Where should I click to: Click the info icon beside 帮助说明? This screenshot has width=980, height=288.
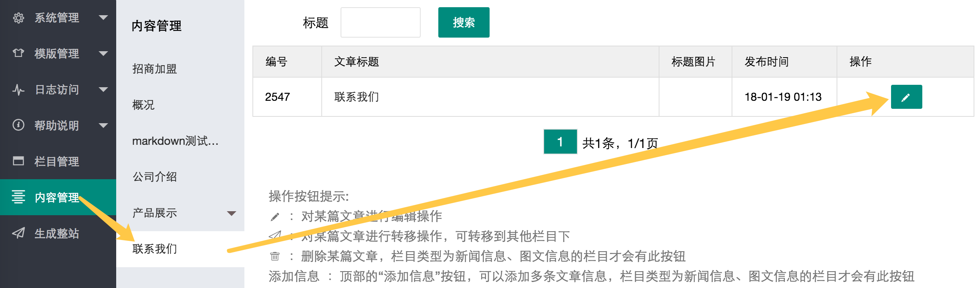pyautogui.click(x=18, y=125)
